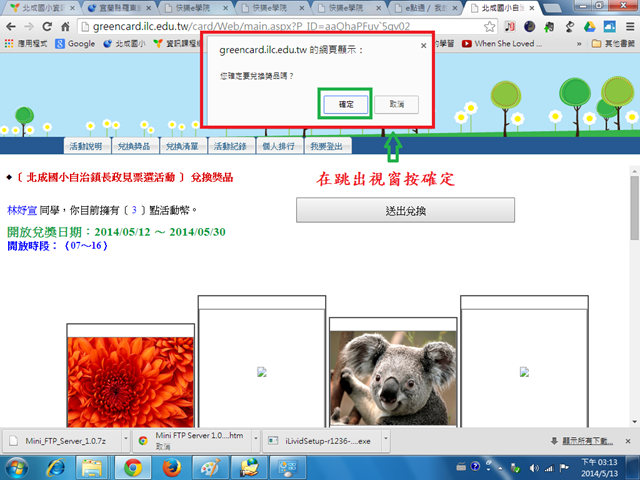
Task: Close the greencard dialog with the X
Action: coord(422,45)
